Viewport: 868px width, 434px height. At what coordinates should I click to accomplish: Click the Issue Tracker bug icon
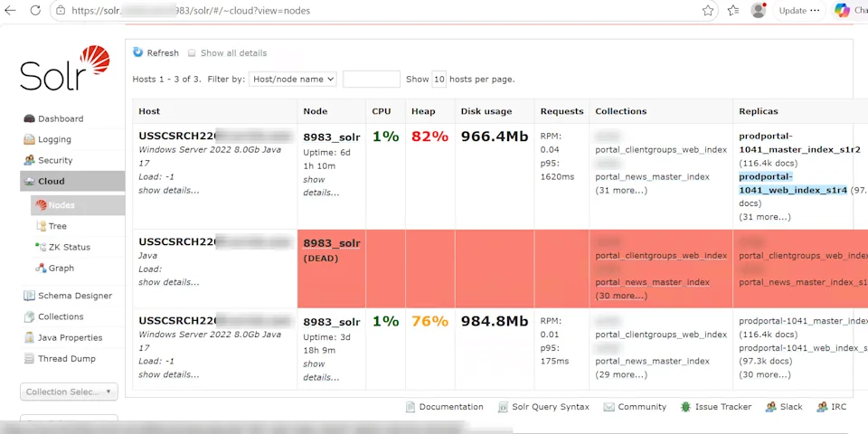[x=686, y=407]
